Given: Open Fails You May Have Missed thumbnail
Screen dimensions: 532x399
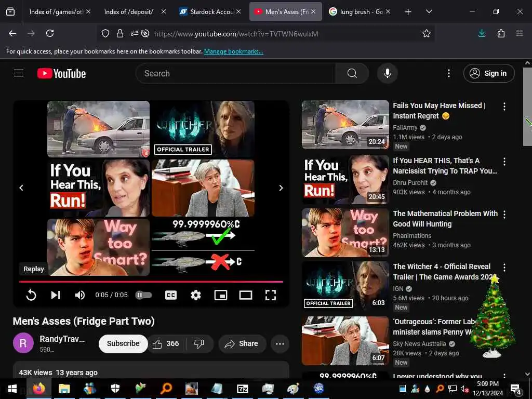Looking at the screenshot, I should tap(345, 125).
